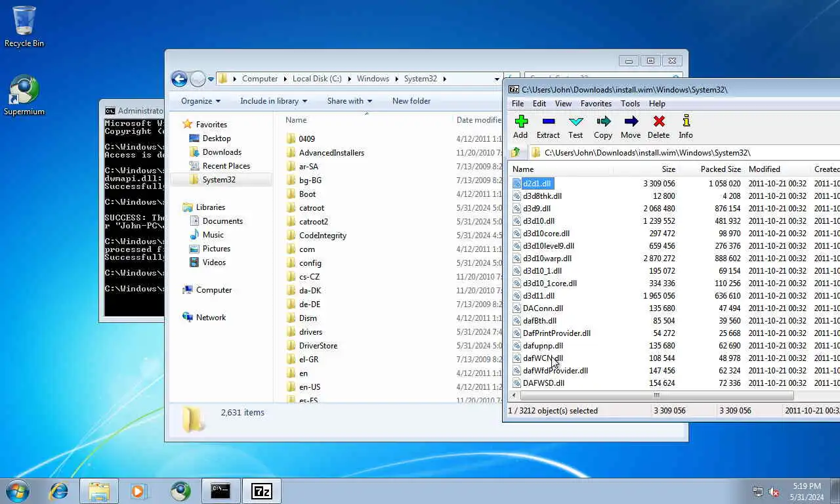Expand subfolders arrow after System32 breadcrumb
840x504 pixels.
pos(444,79)
